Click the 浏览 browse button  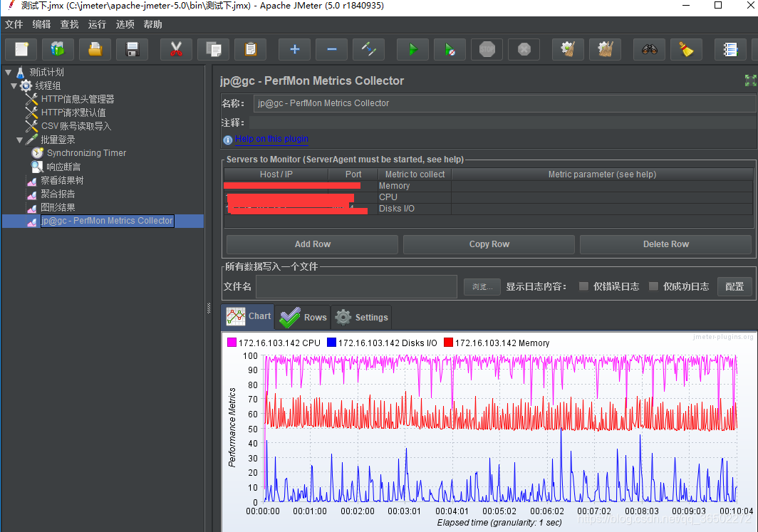tap(482, 286)
